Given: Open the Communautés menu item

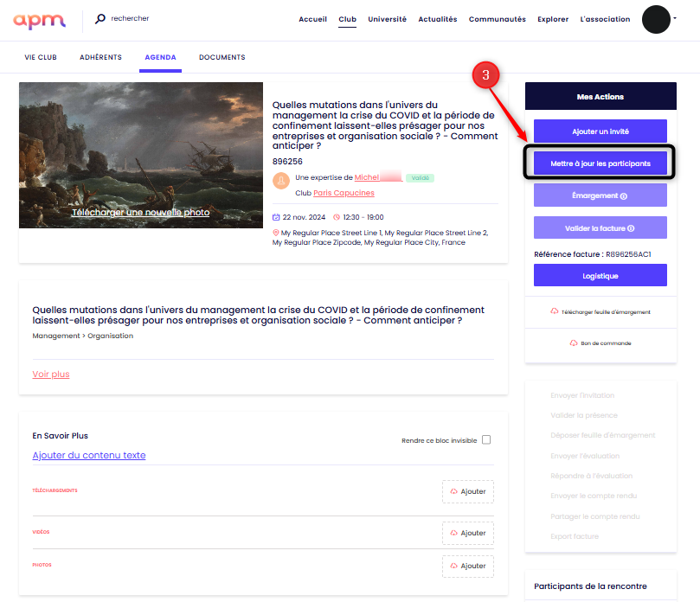Looking at the screenshot, I should coord(497,19).
